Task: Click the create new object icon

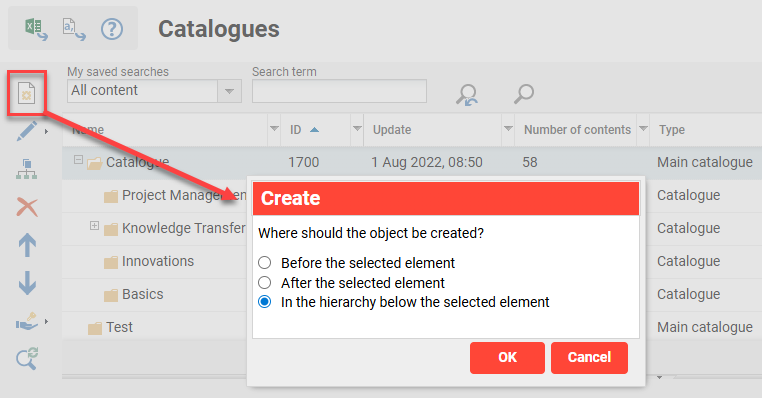Action: [27, 93]
